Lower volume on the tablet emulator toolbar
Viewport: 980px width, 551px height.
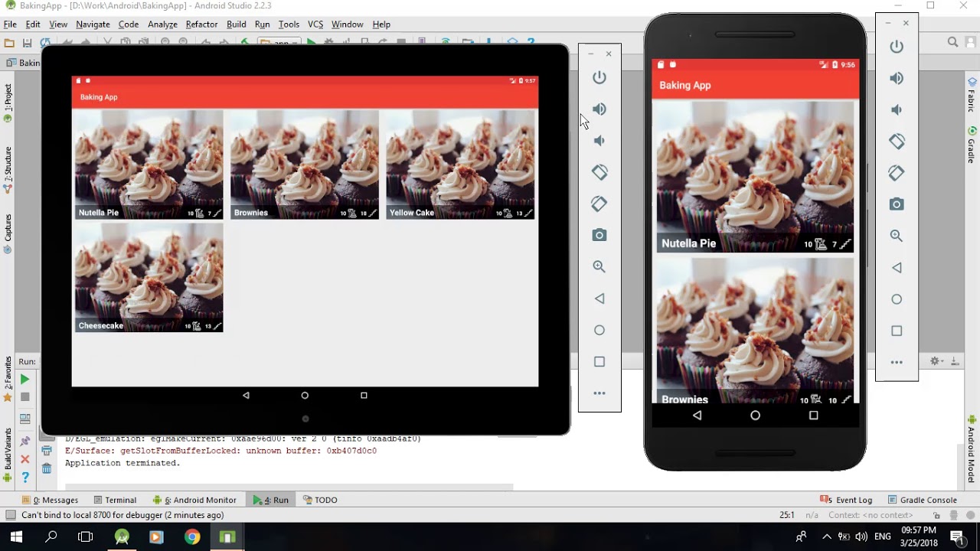599,141
